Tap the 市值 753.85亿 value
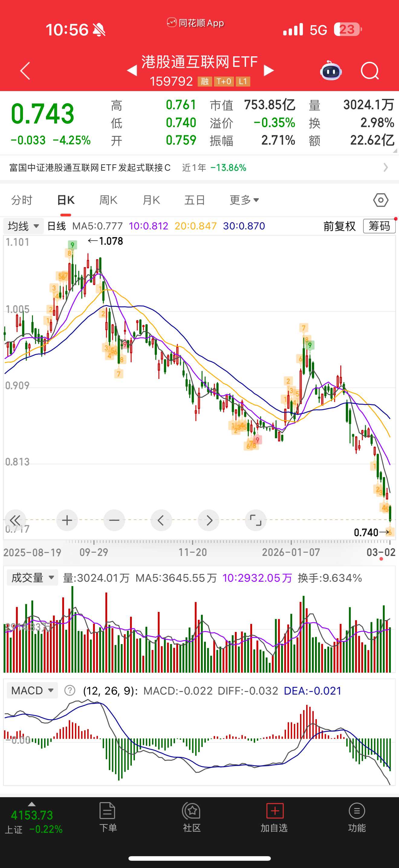 (270, 105)
